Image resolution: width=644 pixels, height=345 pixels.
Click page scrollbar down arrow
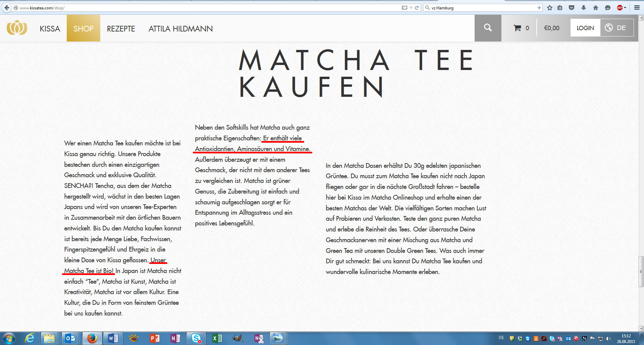click(641, 329)
